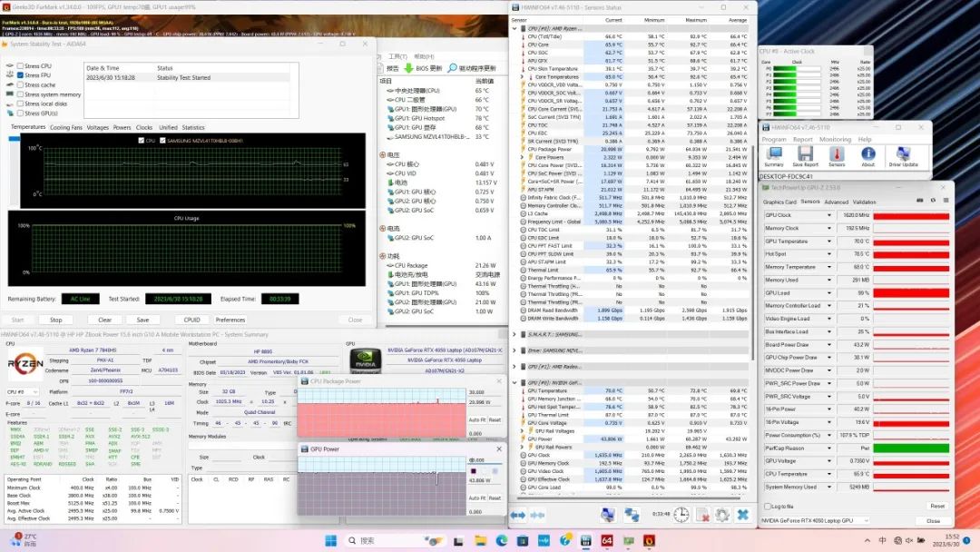The width and height of the screenshot is (980, 552).
Task: Open the Advanced tab in GPU-Z
Action: pyautogui.click(x=838, y=202)
